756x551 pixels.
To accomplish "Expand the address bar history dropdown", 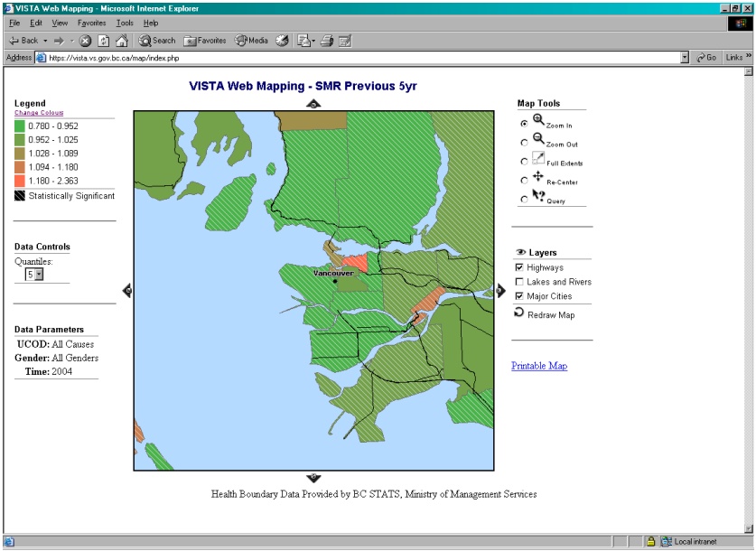I will click(x=685, y=57).
